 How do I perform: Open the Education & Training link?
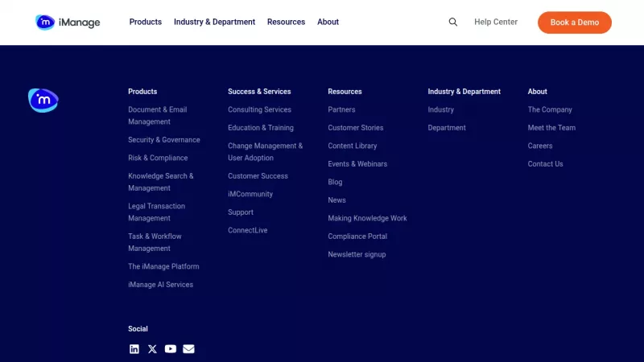click(x=261, y=128)
